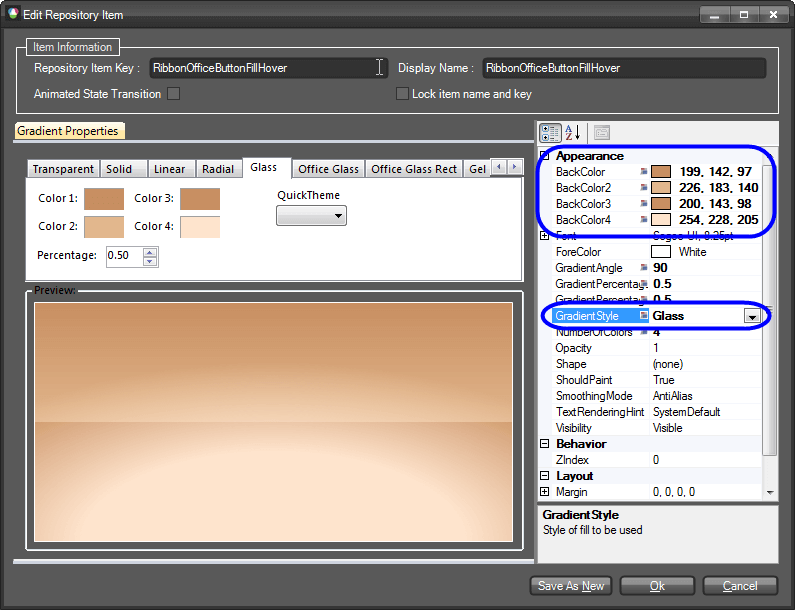Click the application icon in the title bar
795x610 pixels.
[13, 14]
